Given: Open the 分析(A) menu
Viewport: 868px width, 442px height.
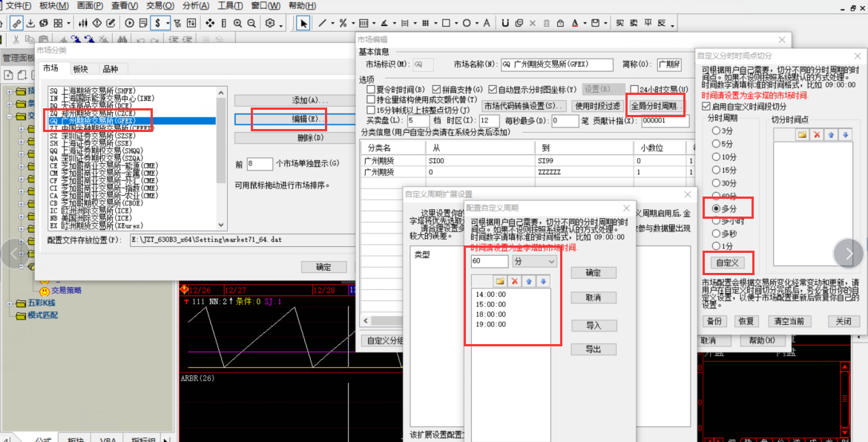Looking at the screenshot, I should 195,5.
